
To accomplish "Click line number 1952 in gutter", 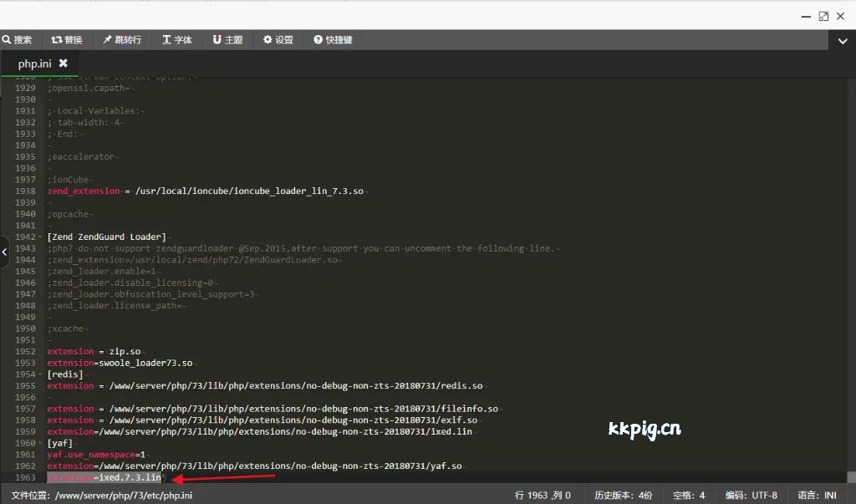I will pos(25,352).
